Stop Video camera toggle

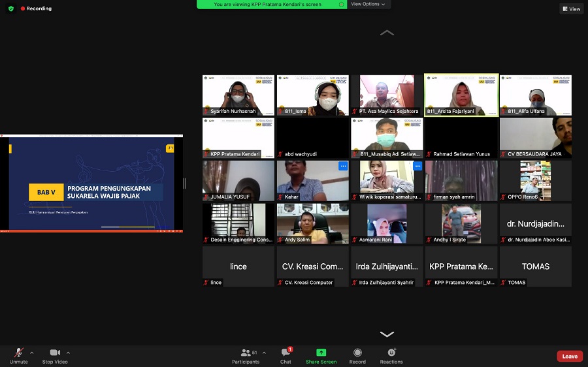coord(56,353)
